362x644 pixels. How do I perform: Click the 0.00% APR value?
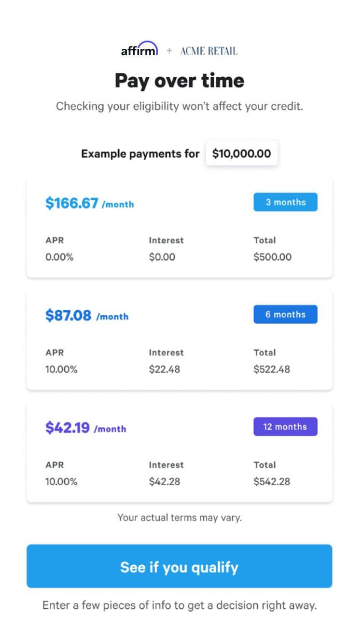point(59,257)
